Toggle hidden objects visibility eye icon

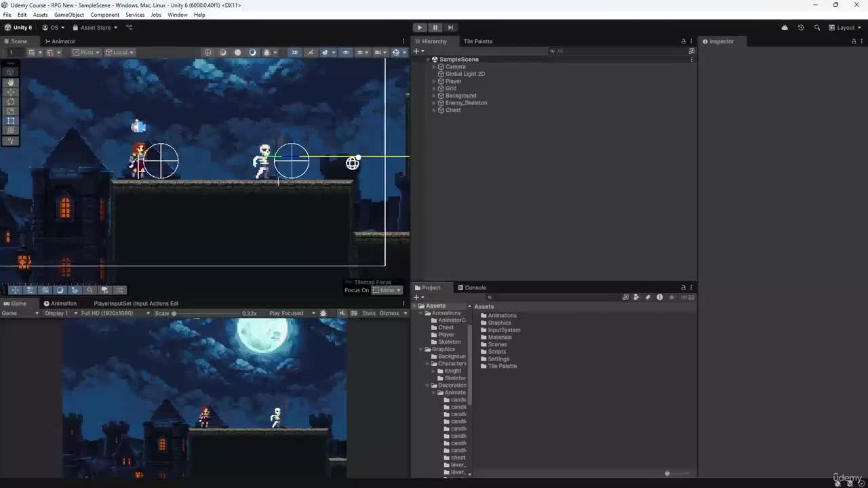coord(346,52)
